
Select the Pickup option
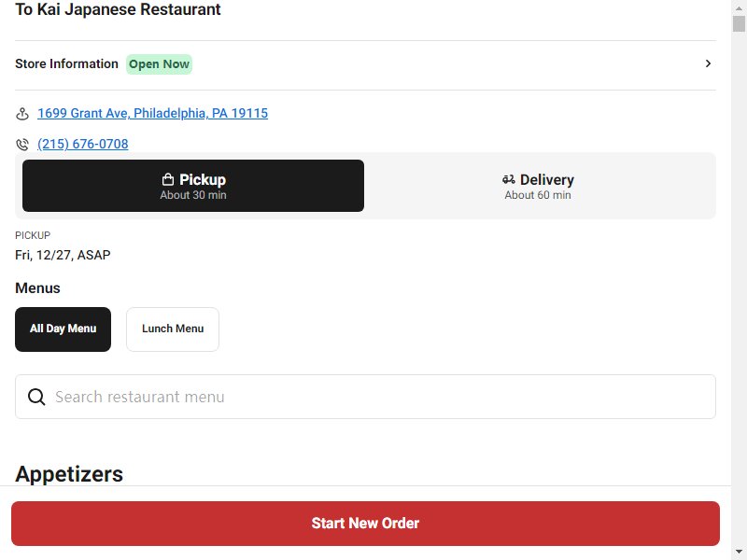[x=193, y=186]
